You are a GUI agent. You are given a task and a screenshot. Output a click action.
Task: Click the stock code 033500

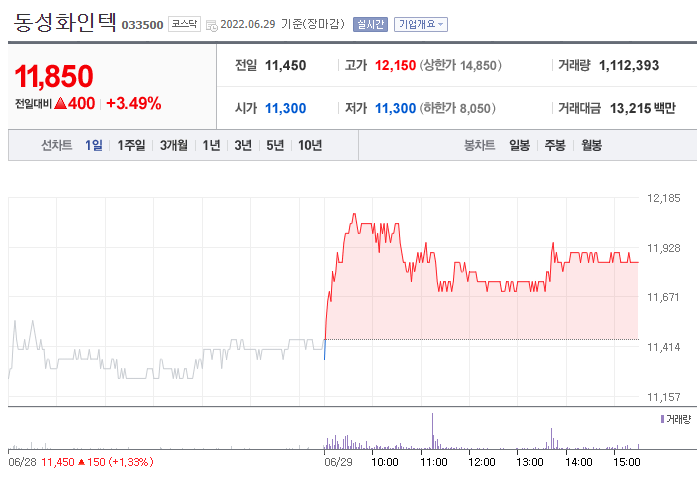click(142, 25)
